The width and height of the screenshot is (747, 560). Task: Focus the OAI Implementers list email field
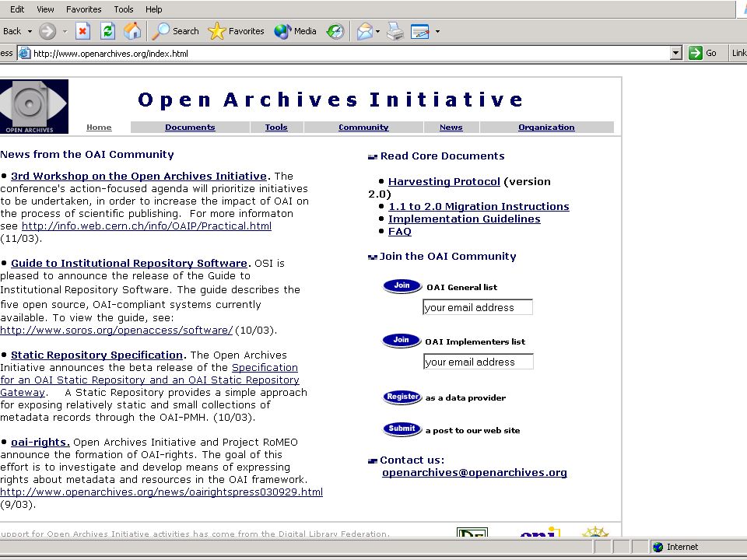[x=479, y=362]
